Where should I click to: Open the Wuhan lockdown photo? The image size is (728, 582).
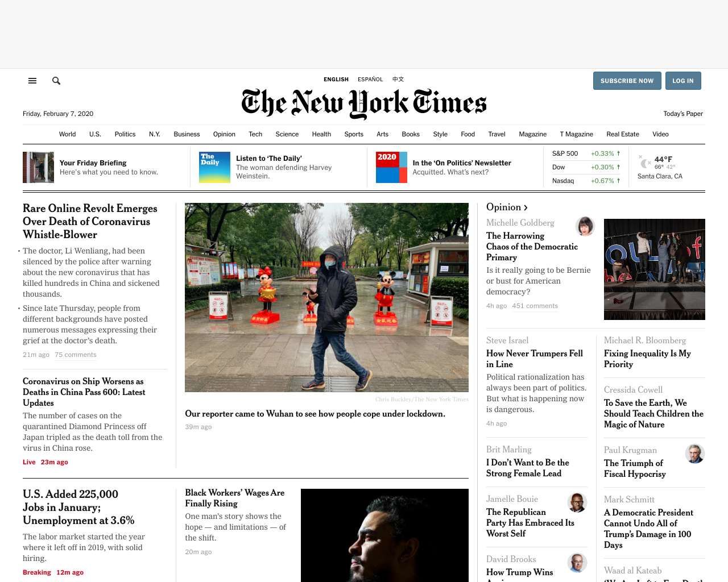326,297
